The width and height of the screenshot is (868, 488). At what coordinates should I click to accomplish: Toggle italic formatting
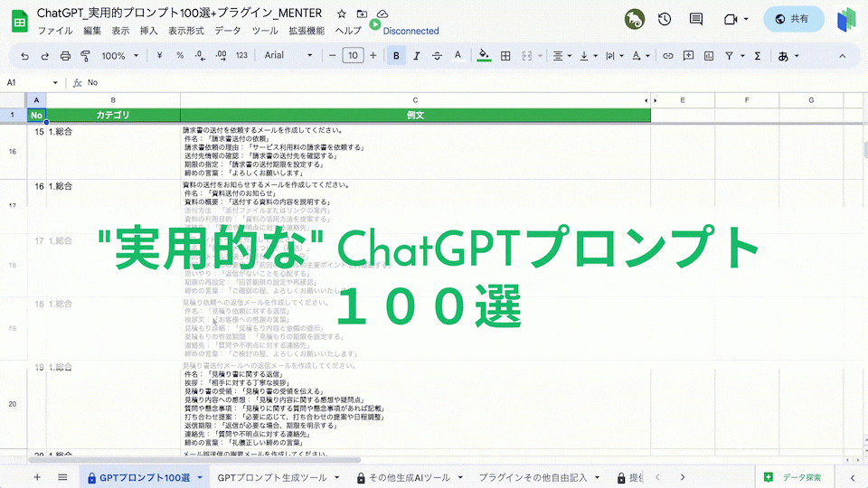pyautogui.click(x=416, y=56)
